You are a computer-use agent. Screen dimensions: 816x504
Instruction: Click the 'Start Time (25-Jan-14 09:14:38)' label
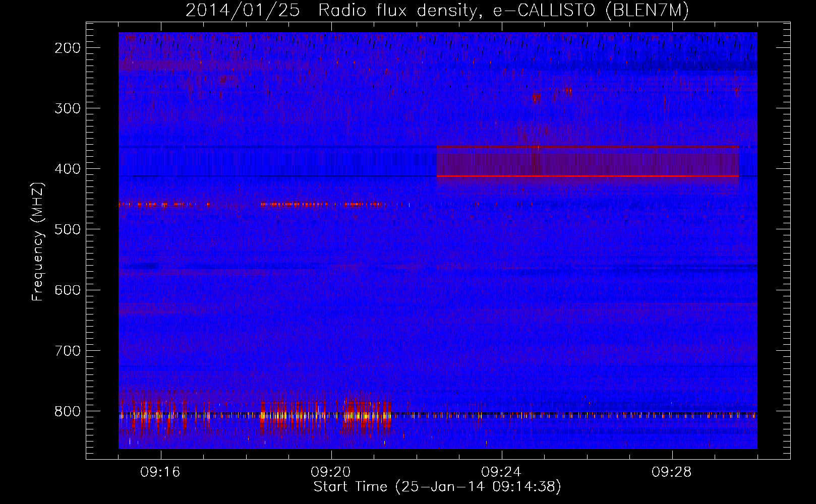(437, 487)
